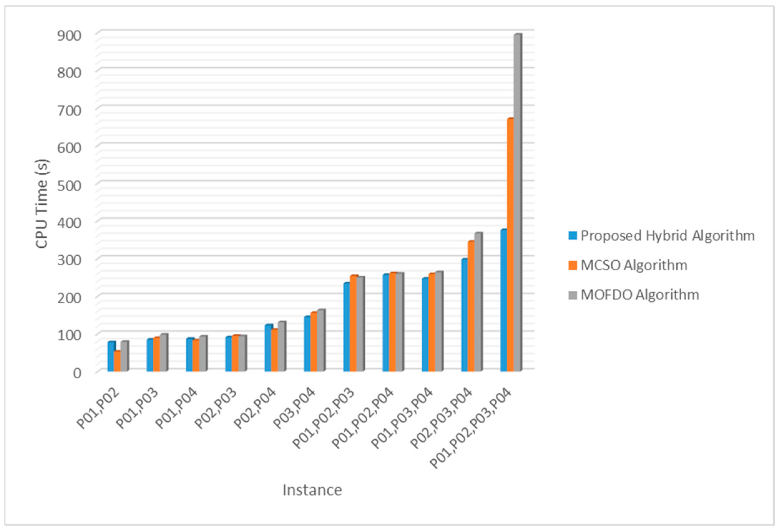The image size is (779, 532).
Task: Click the 900 value axis label
Action: click(x=69, y=36)
